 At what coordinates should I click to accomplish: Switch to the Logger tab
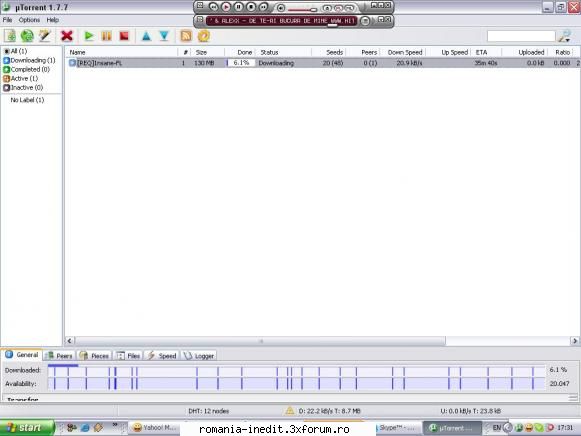tap(199, 356)
